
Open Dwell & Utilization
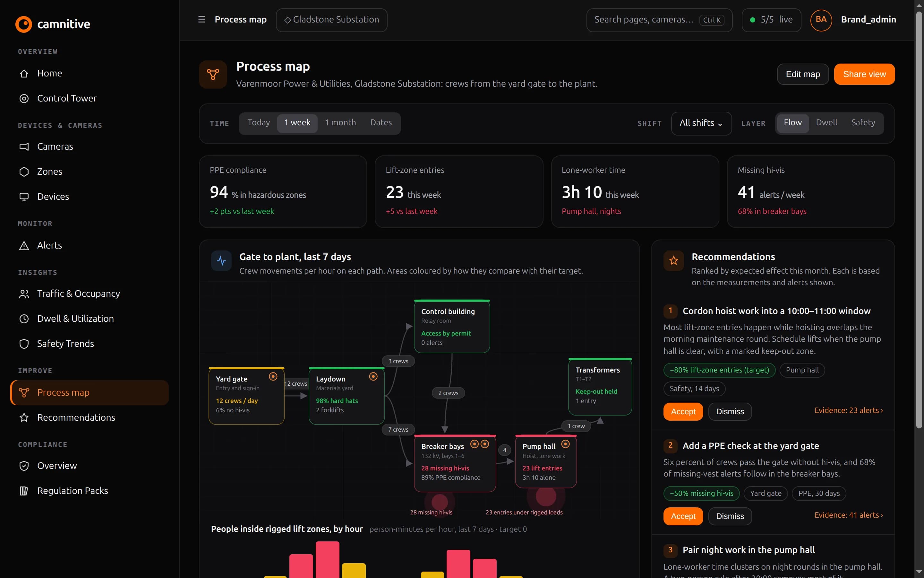coord(89,319)
